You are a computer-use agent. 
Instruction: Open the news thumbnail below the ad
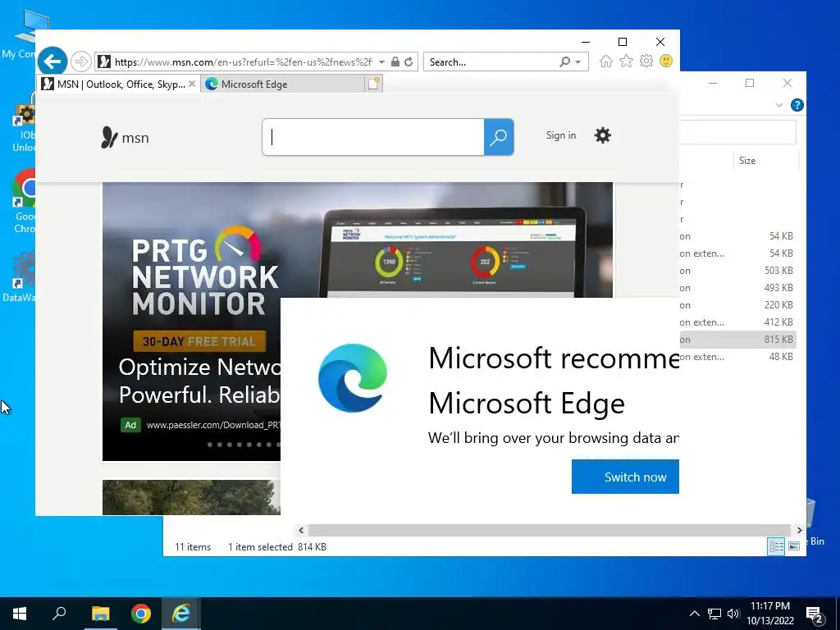tap(191, 497)
